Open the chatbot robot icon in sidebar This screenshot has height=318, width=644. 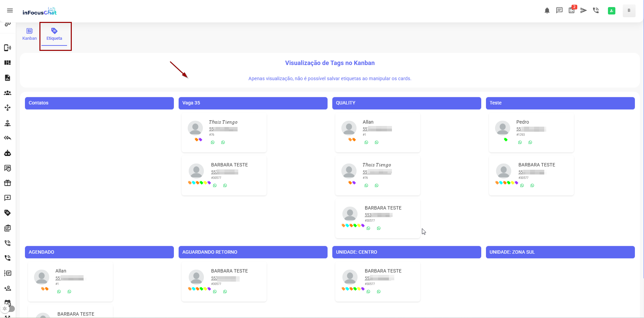(x=7, y=153)
